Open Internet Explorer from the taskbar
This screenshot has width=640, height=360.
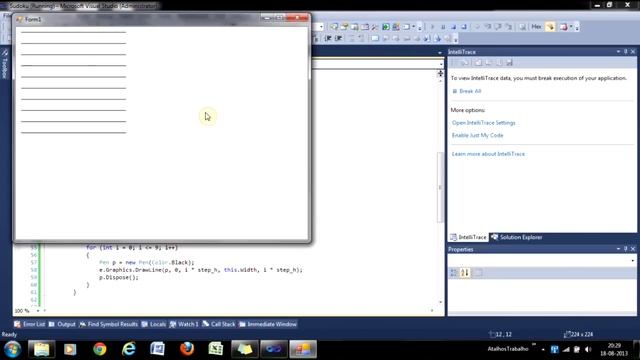[129, 349]
